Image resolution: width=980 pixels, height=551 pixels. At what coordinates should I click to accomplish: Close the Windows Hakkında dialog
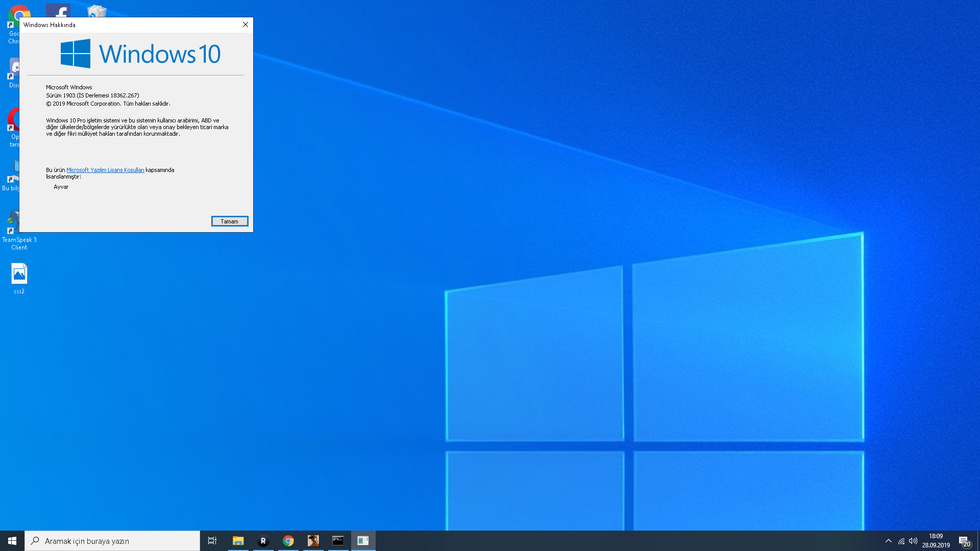(x=246, y=24)
